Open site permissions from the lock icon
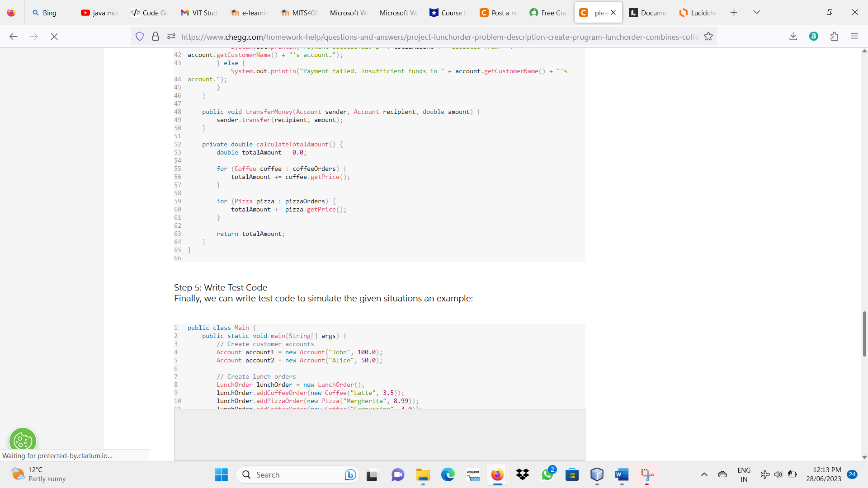The image size is (868, 488). (155, 36)
